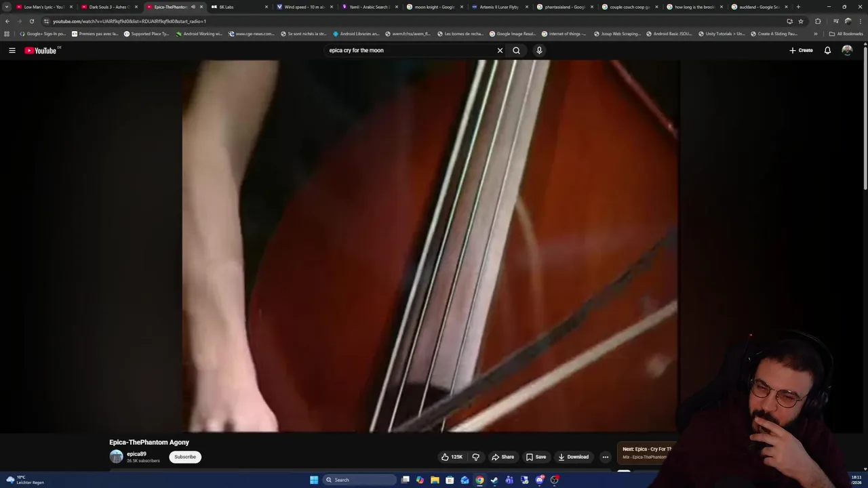This screenshot has width=868, height=488.
Task: View site information icon in address bar
Action: pos(46,21)
